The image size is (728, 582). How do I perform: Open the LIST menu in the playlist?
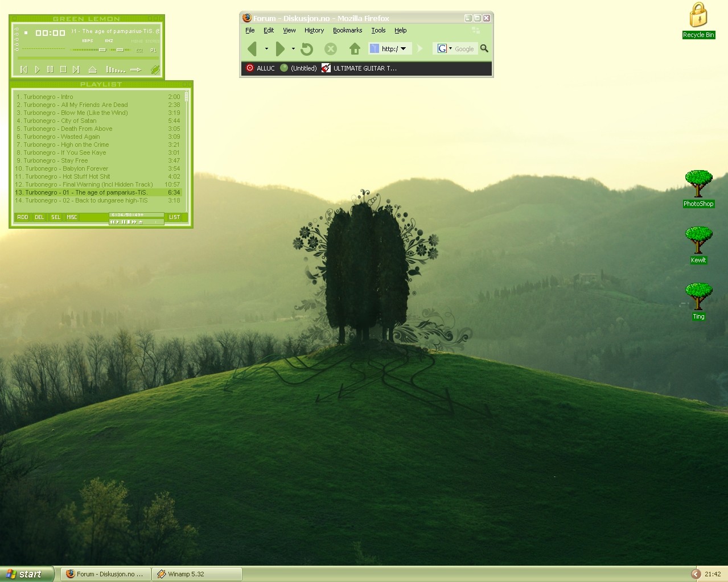174,217
